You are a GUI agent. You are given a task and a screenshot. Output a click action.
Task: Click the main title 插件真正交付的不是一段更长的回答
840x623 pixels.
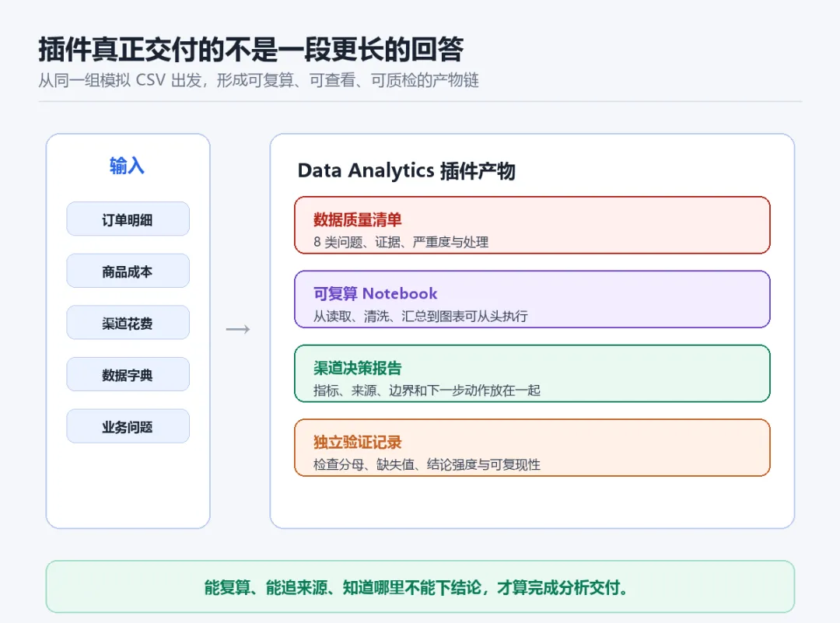click(250, 49)
